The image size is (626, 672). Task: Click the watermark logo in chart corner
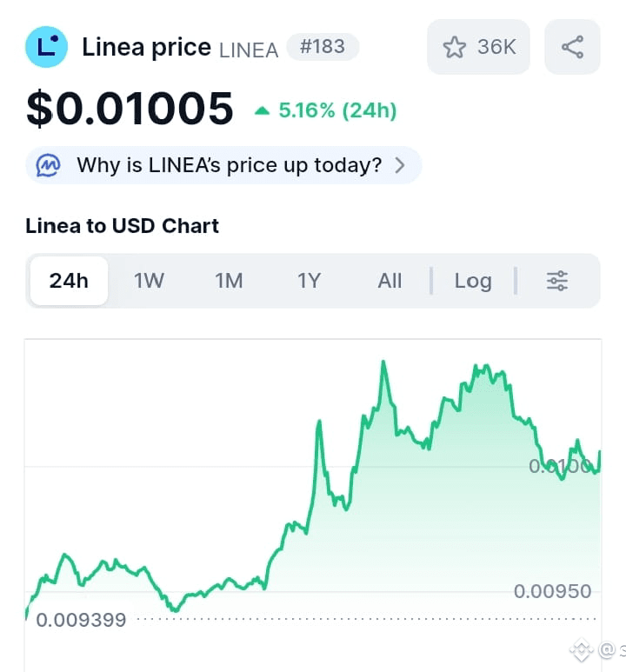pyautogui.click(x=581, y=649)
